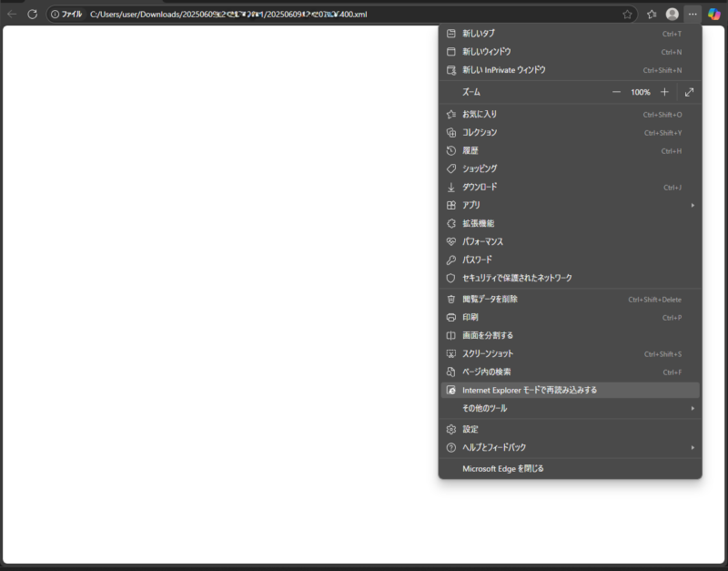Click the browser back arrow
The width and height of the screenshot is (728, 571).
coord(12,15)
